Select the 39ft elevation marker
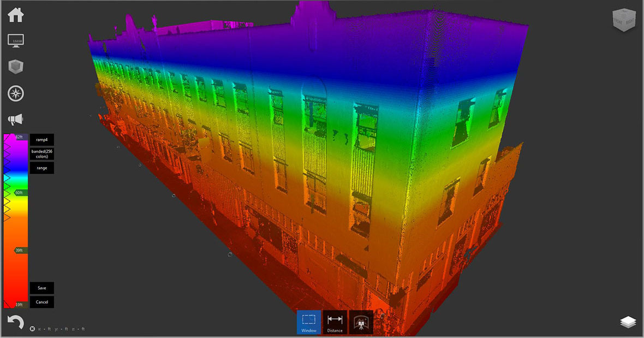Image resolution: width=644 pixels, height=338 pixels. coord(19,250)
